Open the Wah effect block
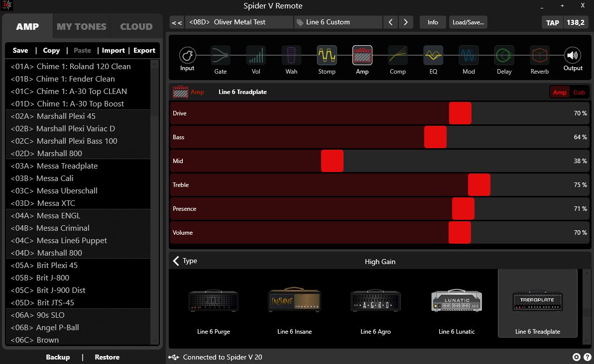 tap(291, 55)
